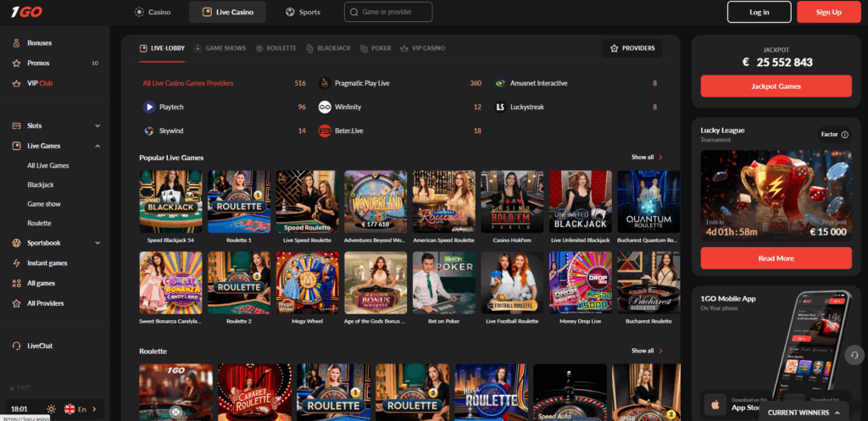Screen dimensions: 868x421
Task: Open Blackjack sidebar sub-item
Action: pyautogui.click(x=41, y=185)
